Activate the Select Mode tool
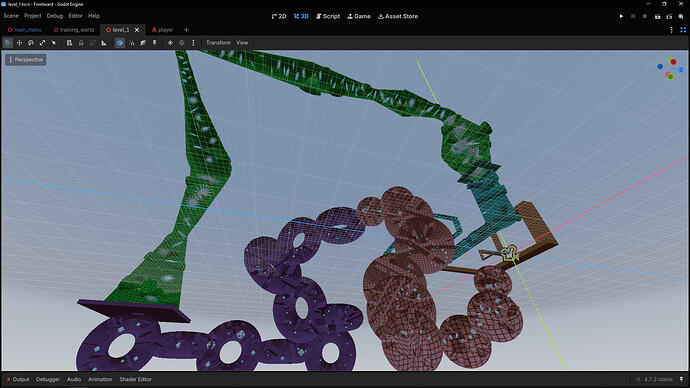Viewport: 690px width, 388px height. [8, 43]
